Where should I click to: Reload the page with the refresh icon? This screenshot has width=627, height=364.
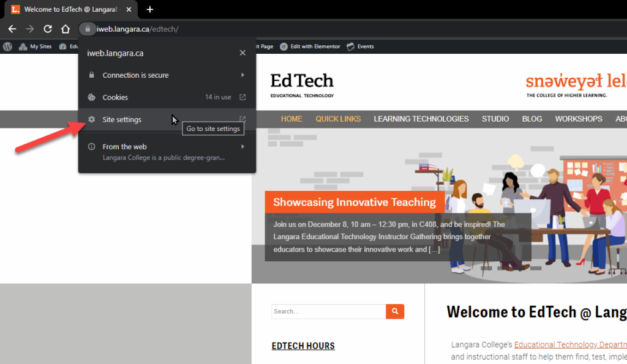(48, 29)
